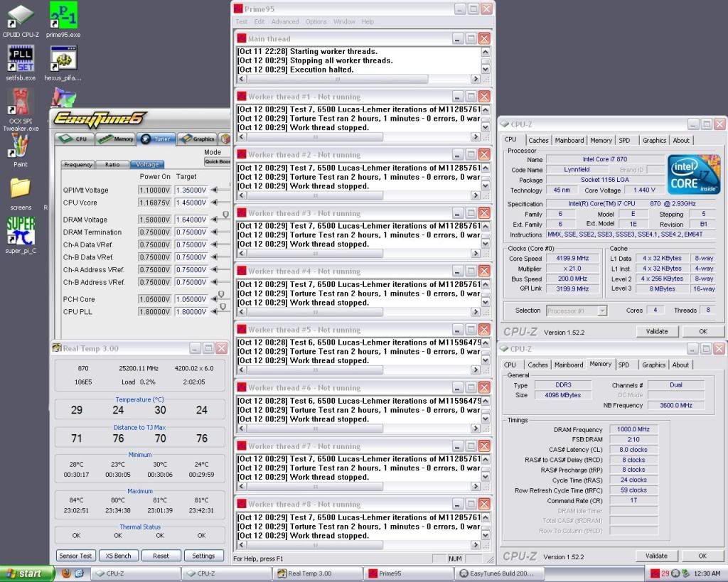Open EasyTune6 Graphics tab
Viewport: 728px width, 582px height.
click(x=198, y=139)
